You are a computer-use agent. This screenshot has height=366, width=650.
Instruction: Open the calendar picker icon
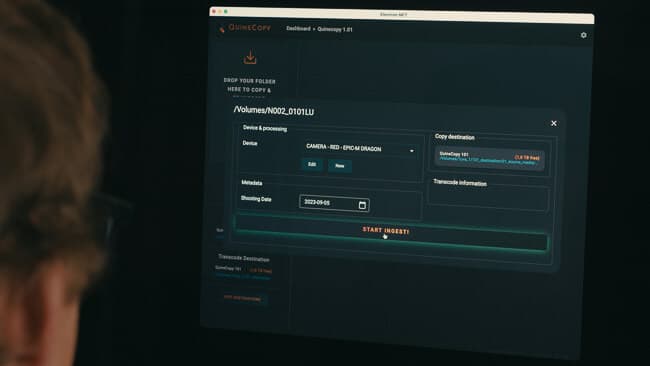pos(362,205)
